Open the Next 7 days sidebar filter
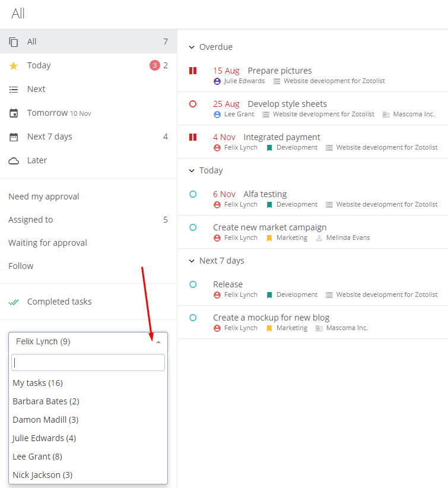The width and height of the screenshot is (448, 488). click(x=88, y=137)
